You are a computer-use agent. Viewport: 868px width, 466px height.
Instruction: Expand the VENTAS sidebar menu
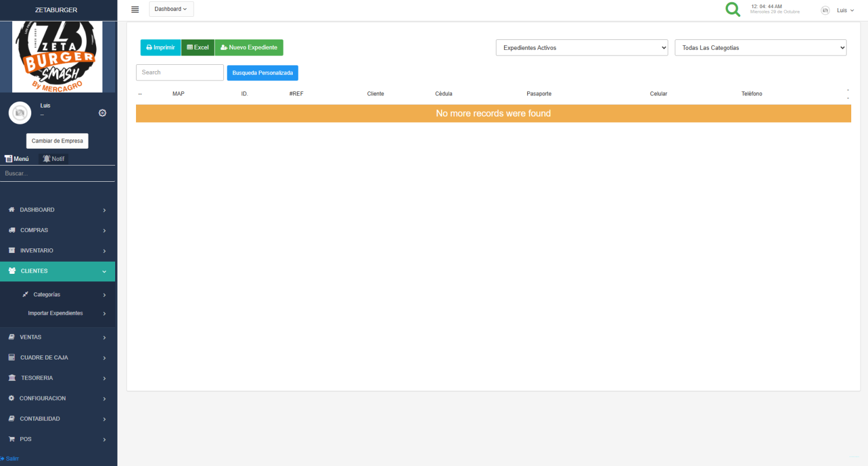click(x=57, y=337)
